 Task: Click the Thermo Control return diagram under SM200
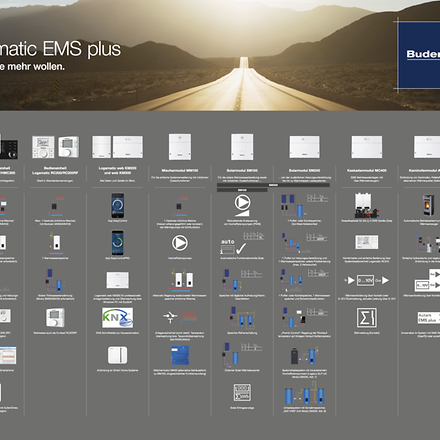tap(304, 317)
